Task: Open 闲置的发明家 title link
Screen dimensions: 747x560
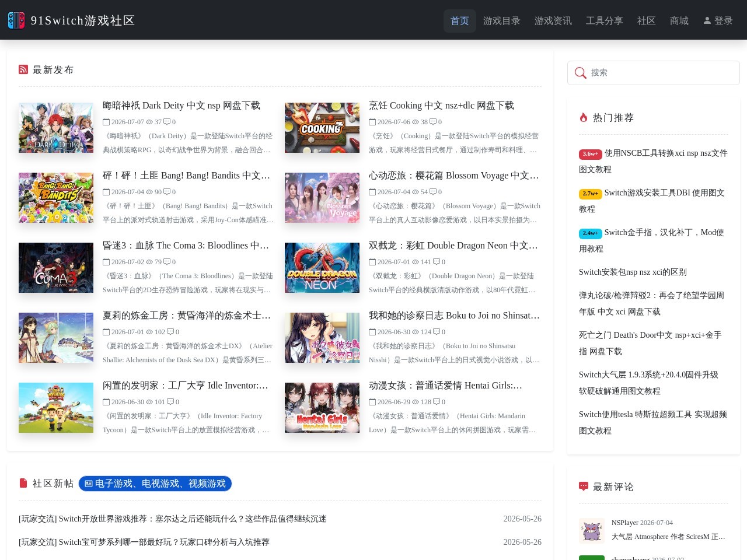Action: (x=186, y=386)
